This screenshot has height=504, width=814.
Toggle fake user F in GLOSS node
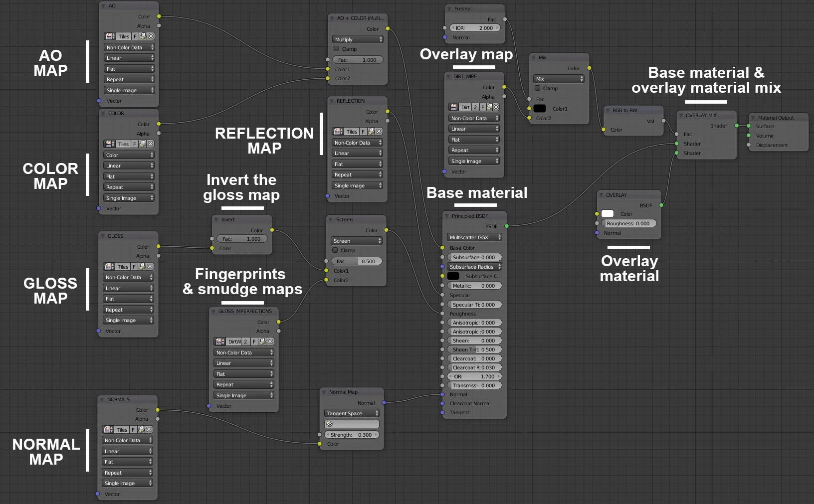click(x=134, y=267)
